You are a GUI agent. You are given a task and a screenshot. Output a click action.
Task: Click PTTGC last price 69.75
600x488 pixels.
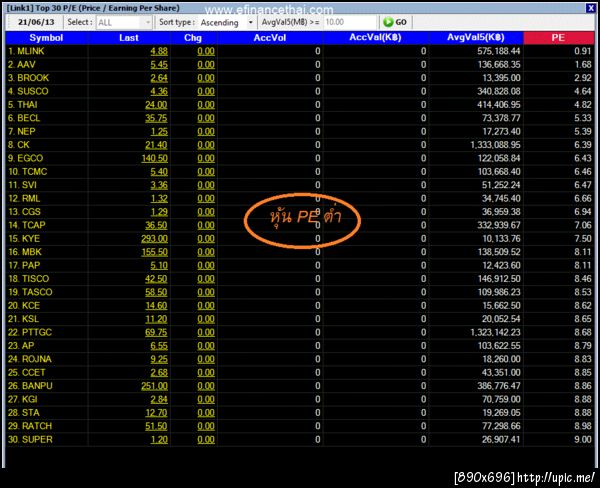[156, 333]
